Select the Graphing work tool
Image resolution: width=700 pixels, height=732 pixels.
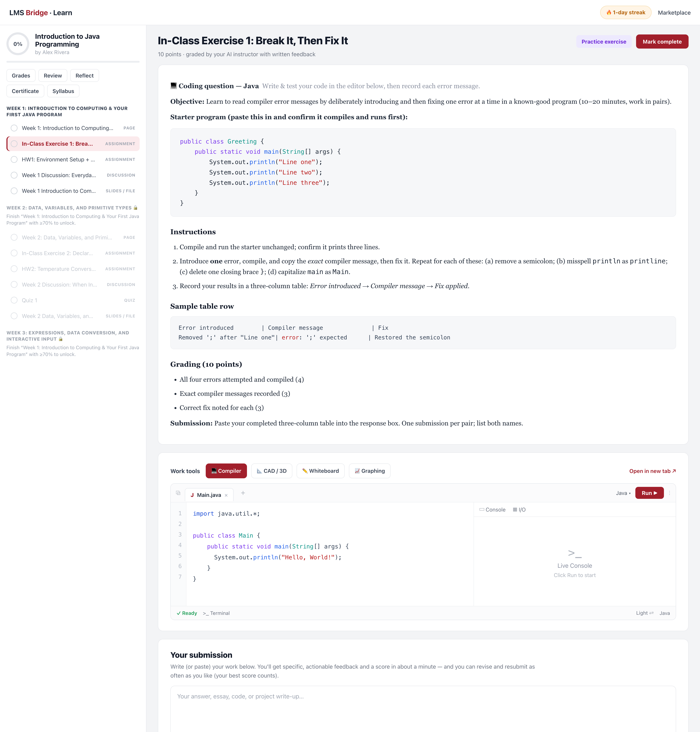(x=369, y=471)
